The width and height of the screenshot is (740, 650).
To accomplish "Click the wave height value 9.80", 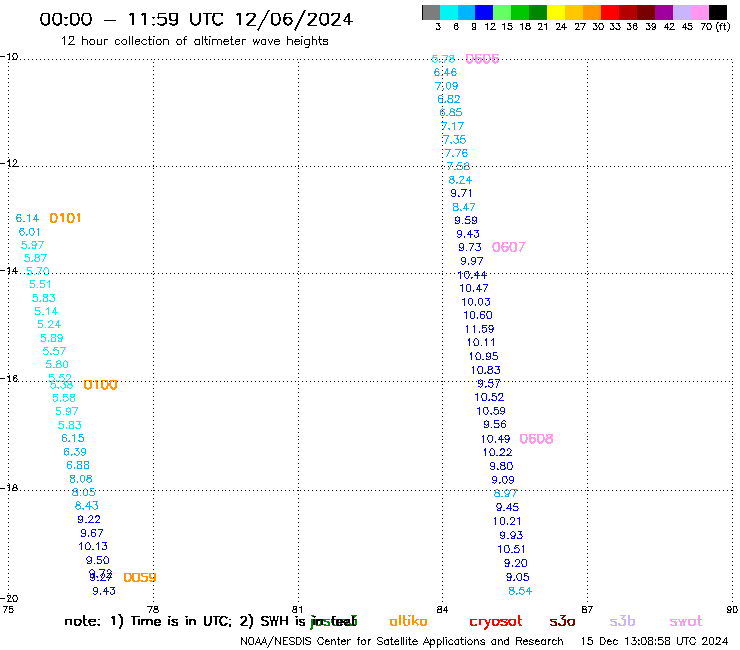I will coord(501,466).
